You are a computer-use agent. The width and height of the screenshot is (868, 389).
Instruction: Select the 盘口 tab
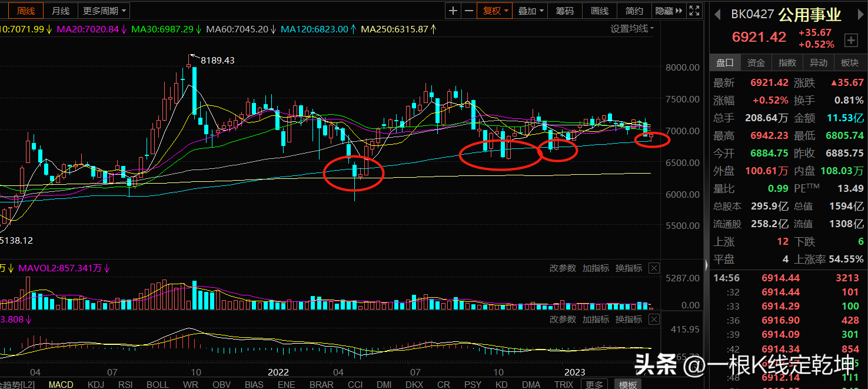725,62
